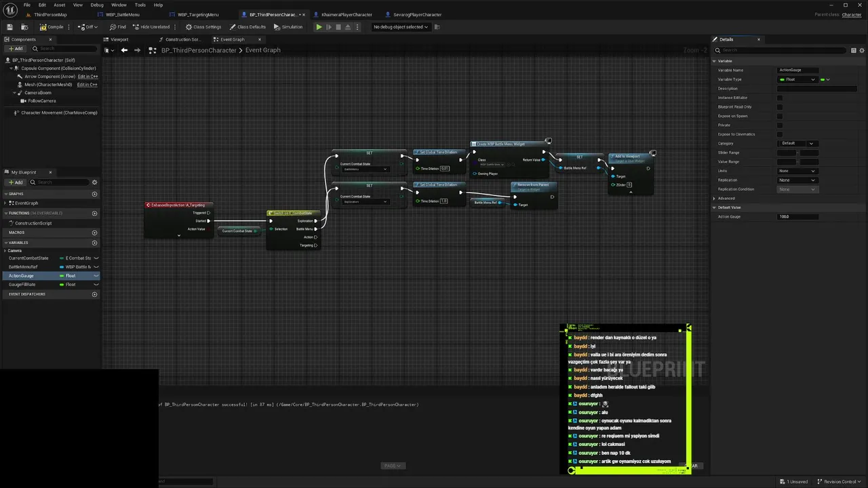
Task: Collapse the CameraBoom component
Action: click(15, 93)
